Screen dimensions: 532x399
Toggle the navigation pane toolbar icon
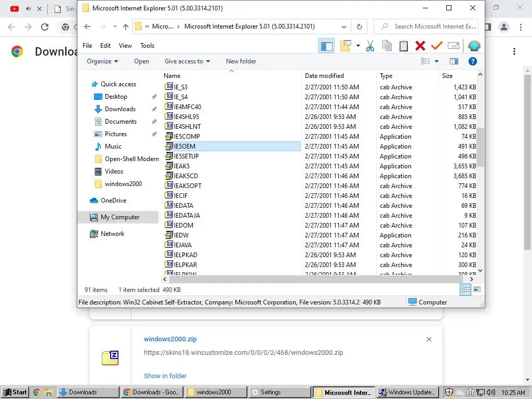[326, 46]
